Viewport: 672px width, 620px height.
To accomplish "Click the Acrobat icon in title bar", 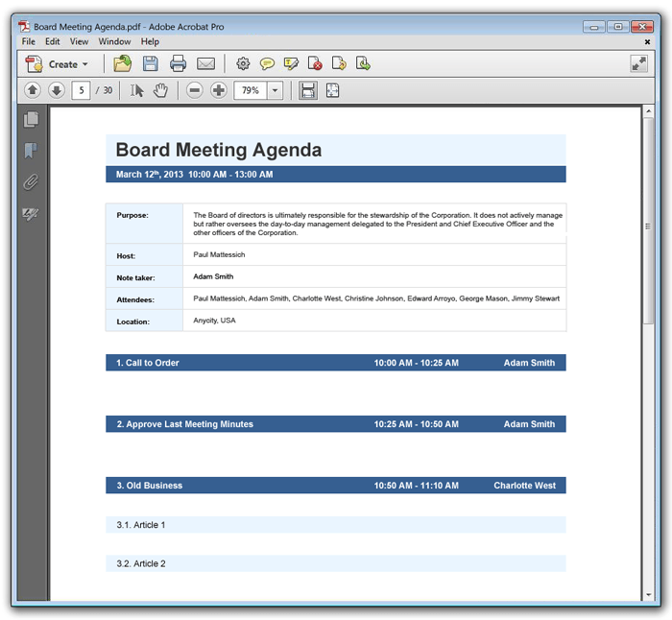I will pos(24,27).
